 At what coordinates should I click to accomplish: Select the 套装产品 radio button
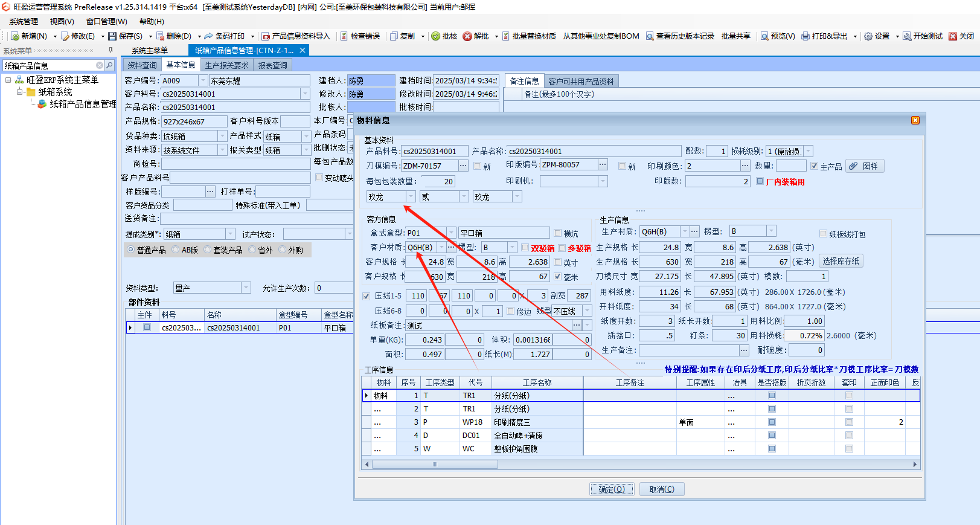[207, 250]
